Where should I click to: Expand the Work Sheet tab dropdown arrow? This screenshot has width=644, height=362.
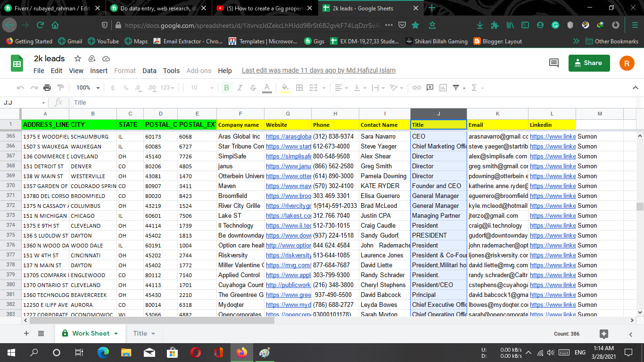pyautogui.click(x=116, y=333)
